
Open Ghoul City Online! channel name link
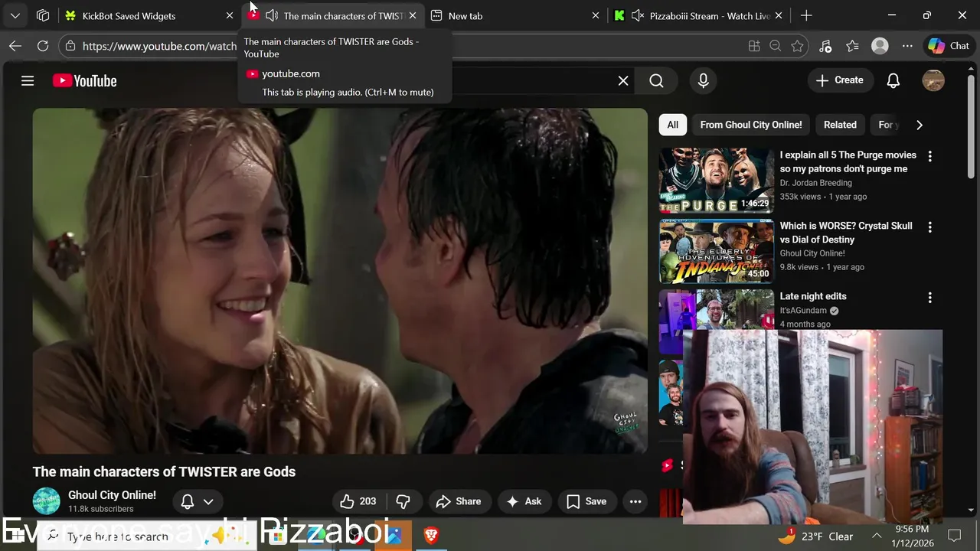112,495
